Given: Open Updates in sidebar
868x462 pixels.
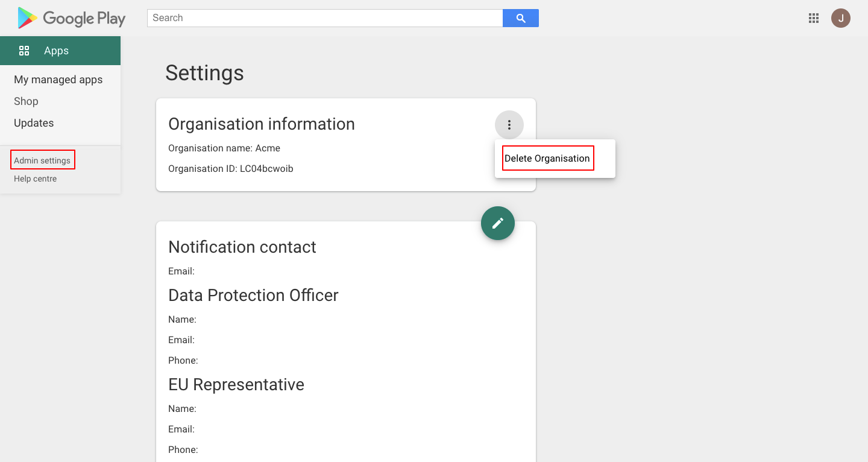Looking at the screenshot, I should (x=34, y=123).
